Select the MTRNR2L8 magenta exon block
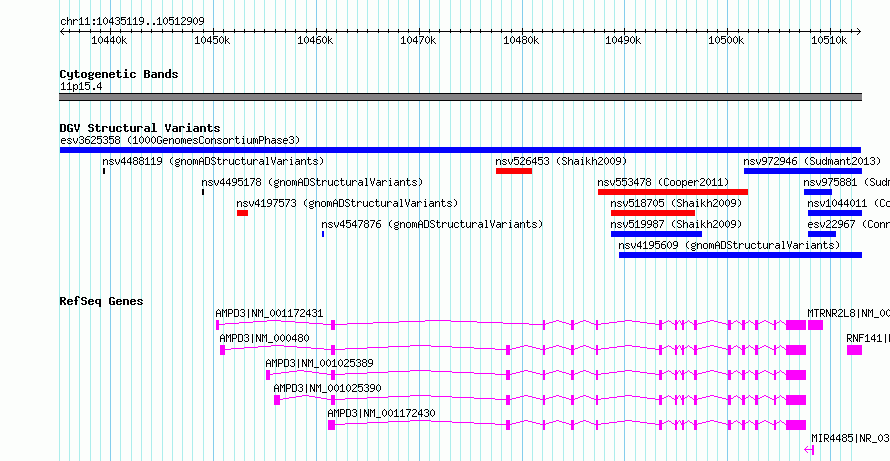Viewport: 890px width, 461px height. coord(815,325)
